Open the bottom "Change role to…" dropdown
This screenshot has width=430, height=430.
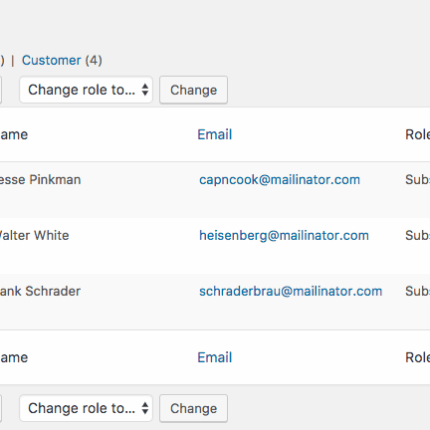(x=86, y=408)
